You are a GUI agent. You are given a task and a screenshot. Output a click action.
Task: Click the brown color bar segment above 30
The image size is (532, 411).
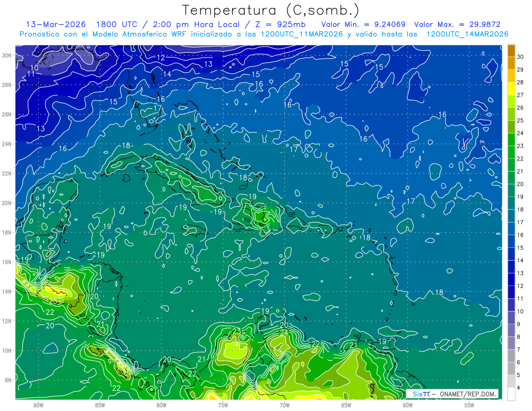coord(511,51)
